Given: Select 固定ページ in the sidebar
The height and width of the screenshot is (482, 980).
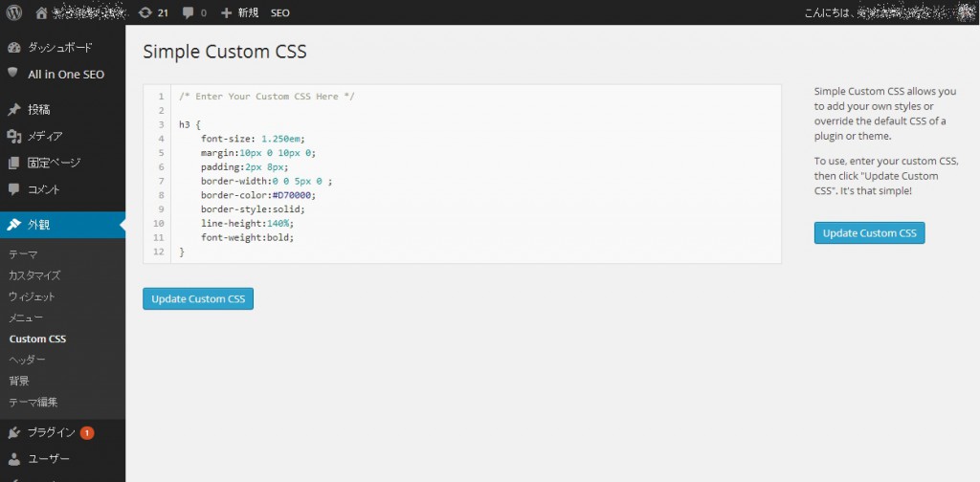Looking at the screenshot, I should (x=54, y=163).
